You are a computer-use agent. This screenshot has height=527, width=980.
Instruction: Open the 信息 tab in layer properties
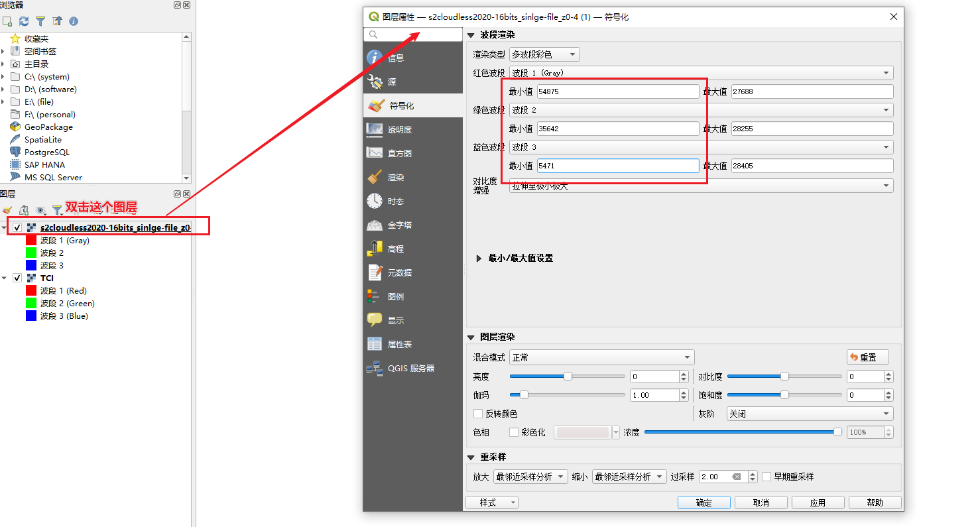point(413,58)
